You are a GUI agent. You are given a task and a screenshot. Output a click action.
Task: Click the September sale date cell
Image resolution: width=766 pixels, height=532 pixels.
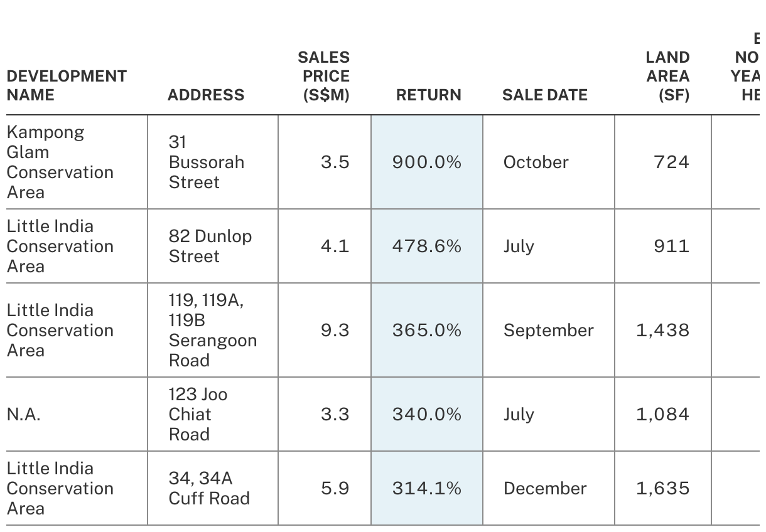point(548,330)
